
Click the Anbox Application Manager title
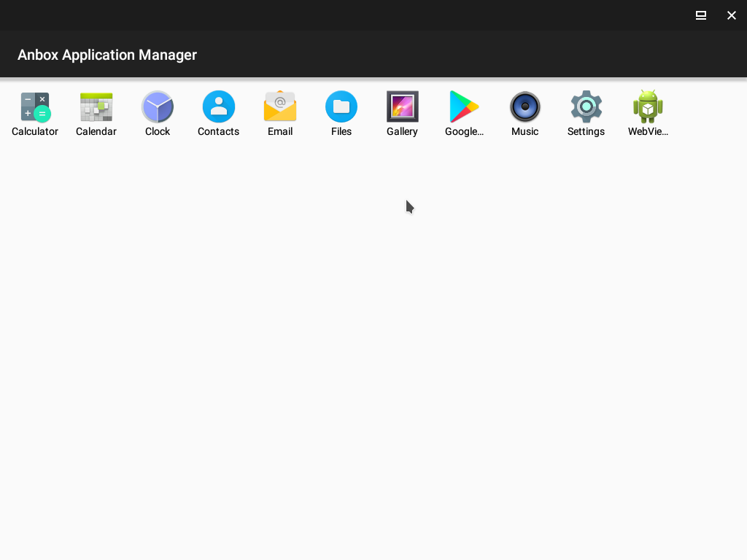coord(107,55)
